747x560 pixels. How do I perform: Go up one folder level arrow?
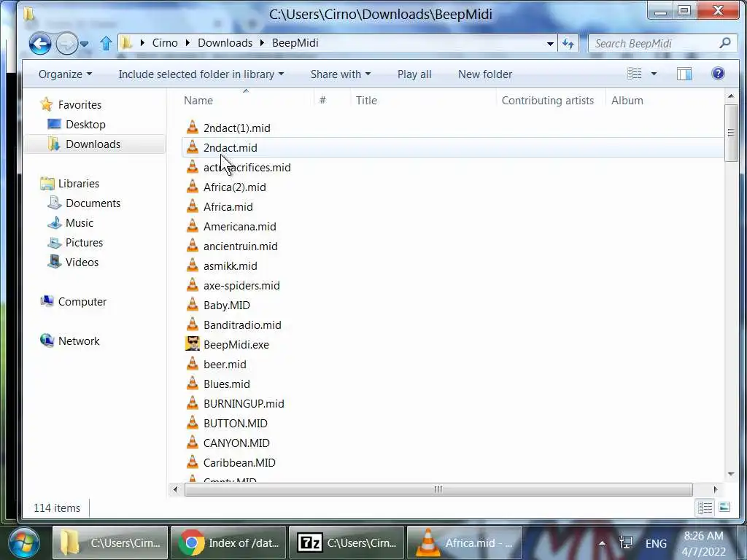[106, 43]
